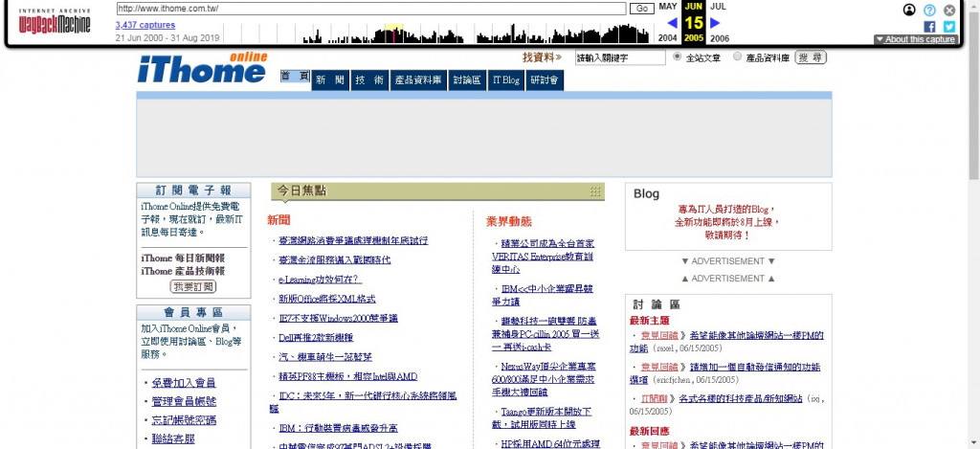Open the PC-cillin 2005 industry link
This screenshot has width=980, height=449.
point(545,334)
